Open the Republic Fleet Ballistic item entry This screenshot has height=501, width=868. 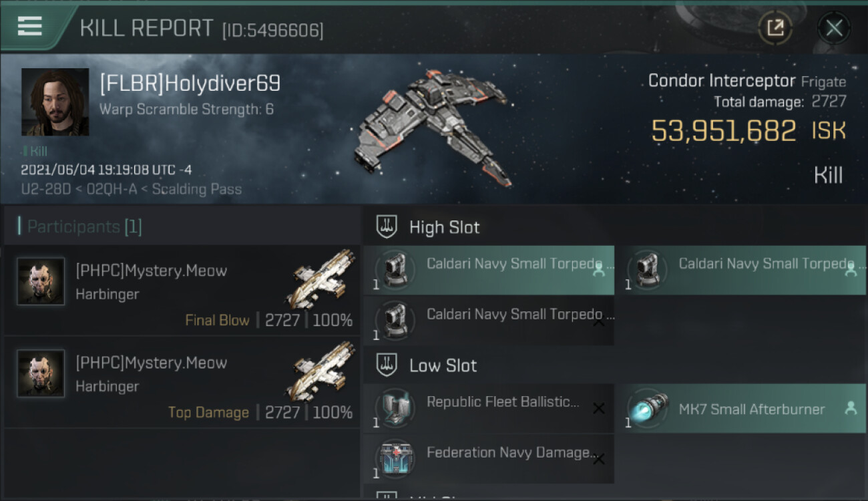pyautogui.click(x=489, y=408)
